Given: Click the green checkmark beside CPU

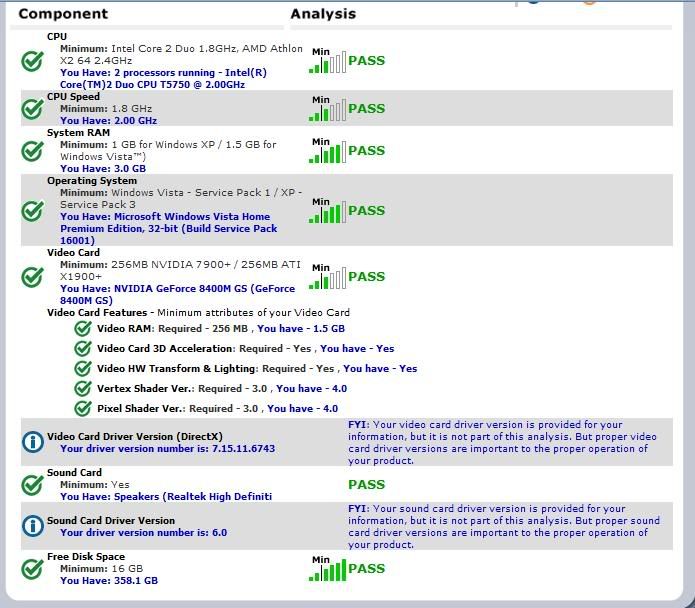Looking at the screenshot, I should coord(32,61).
